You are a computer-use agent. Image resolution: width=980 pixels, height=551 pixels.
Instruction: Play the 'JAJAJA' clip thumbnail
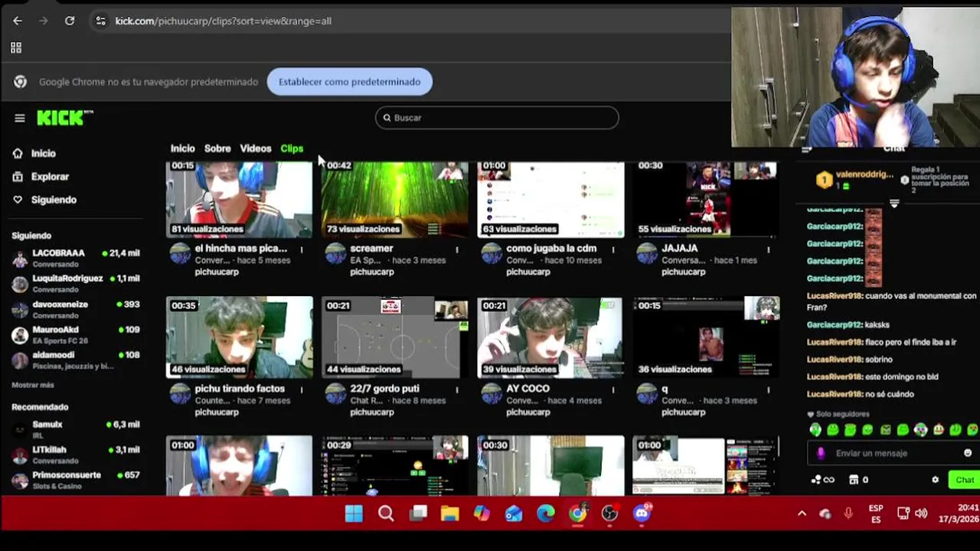coord(706,199)
